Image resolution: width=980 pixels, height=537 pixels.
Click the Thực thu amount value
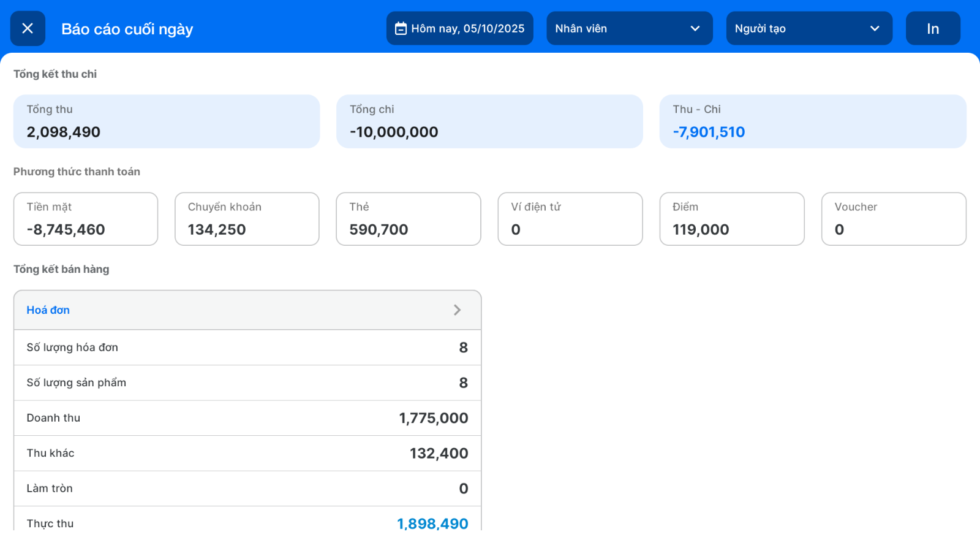coord(432,523)
